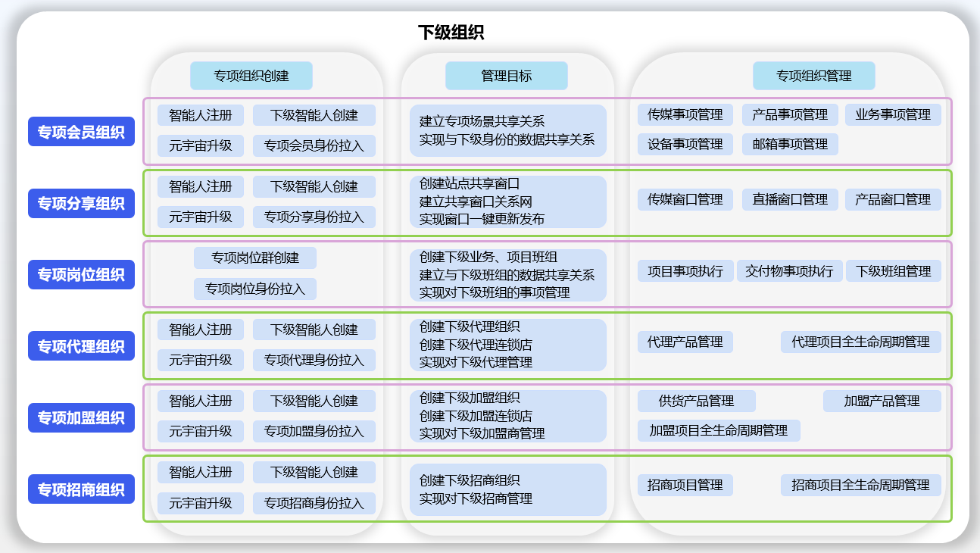Select the 专项加盟组织 row label
The height and width of the screenshot is (553, 980).
pos(81,417)
